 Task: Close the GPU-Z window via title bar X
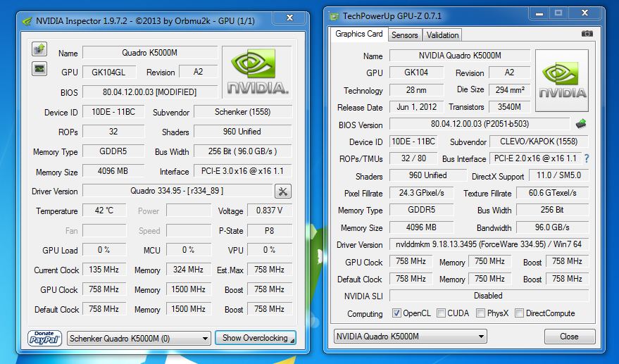click(585, 13)
